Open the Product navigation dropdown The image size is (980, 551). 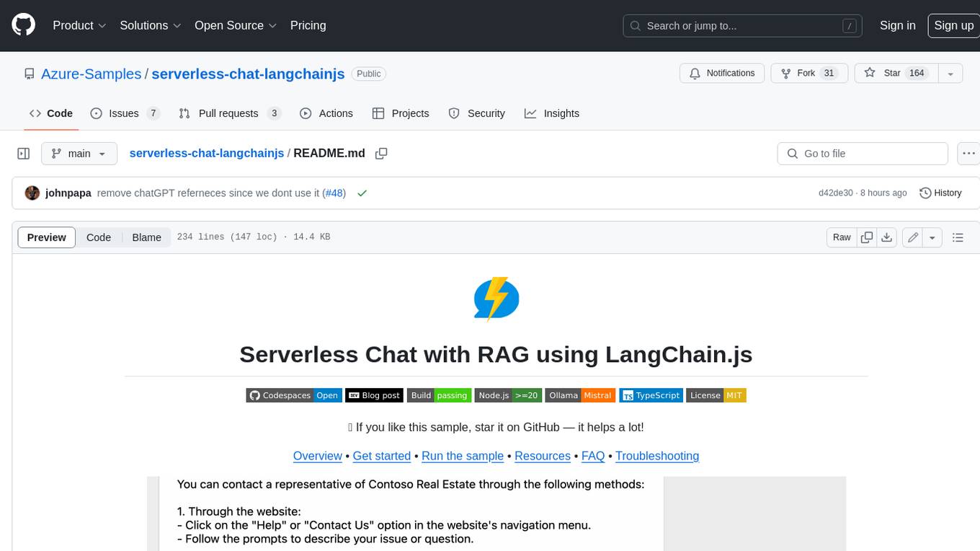pos(79,25)
